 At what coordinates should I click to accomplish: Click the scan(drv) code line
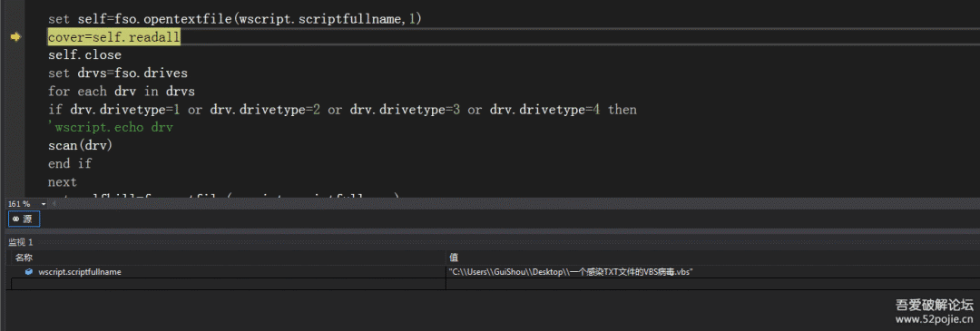point(80,146)
